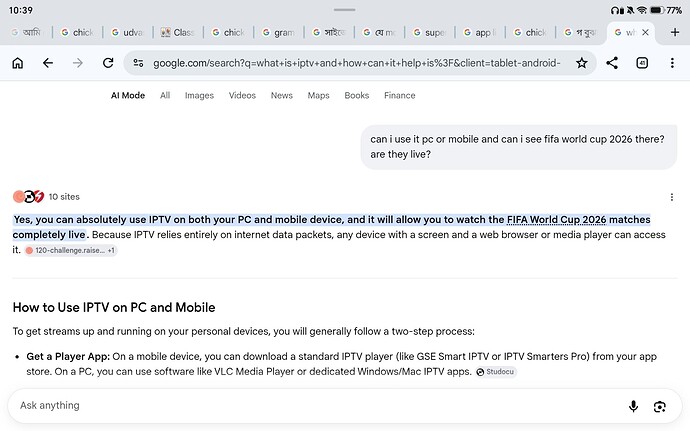
Task: Open the Studocu source chip
Action: coord(495,372)
